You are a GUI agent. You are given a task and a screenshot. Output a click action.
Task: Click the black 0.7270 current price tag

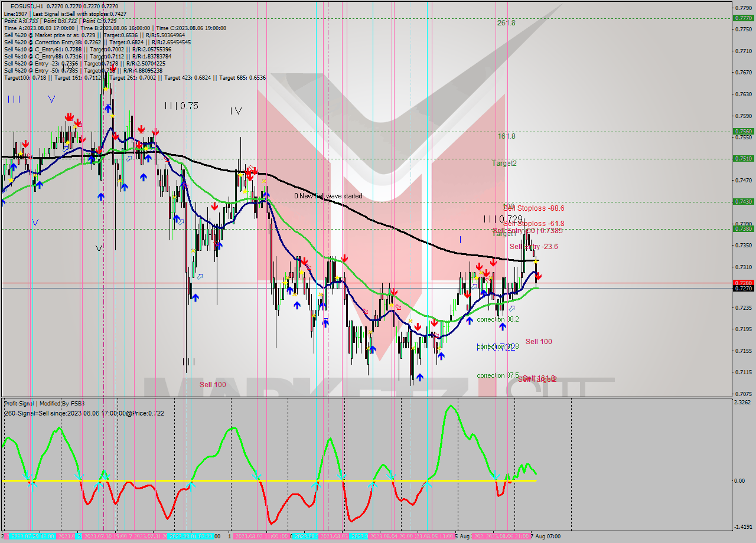pyautogui.click(x=743, y=289)
